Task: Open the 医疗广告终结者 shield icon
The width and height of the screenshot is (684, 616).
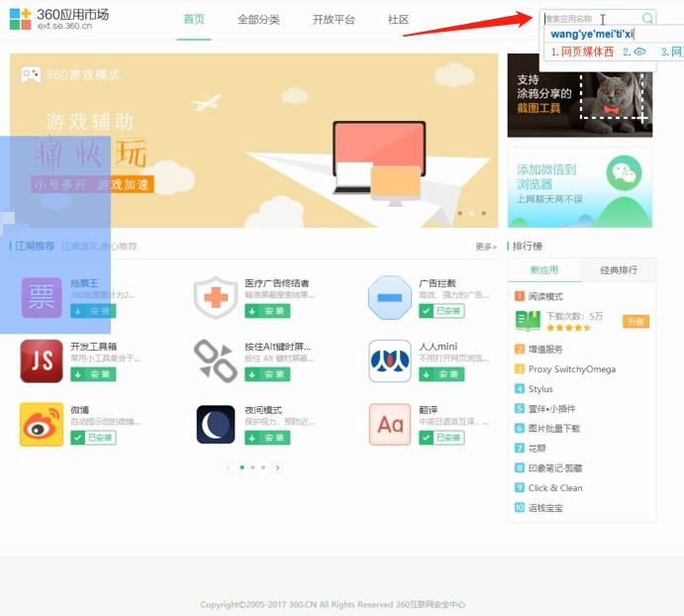Action: click(x=216, y=297)
